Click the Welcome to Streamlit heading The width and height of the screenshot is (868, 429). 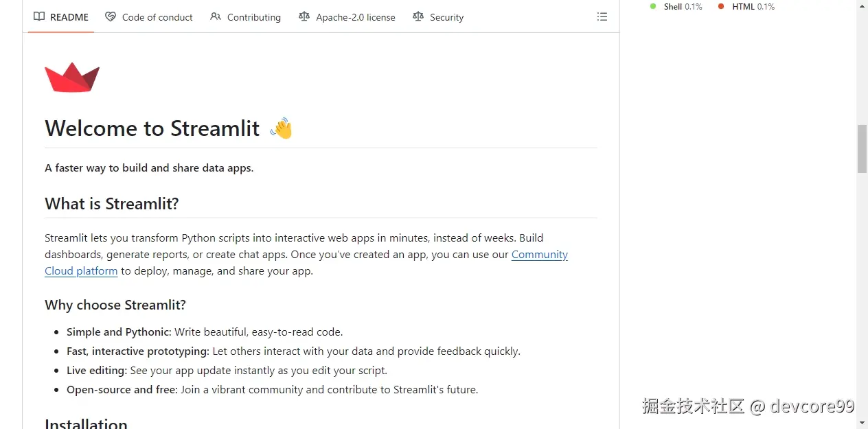coord(152,128)
